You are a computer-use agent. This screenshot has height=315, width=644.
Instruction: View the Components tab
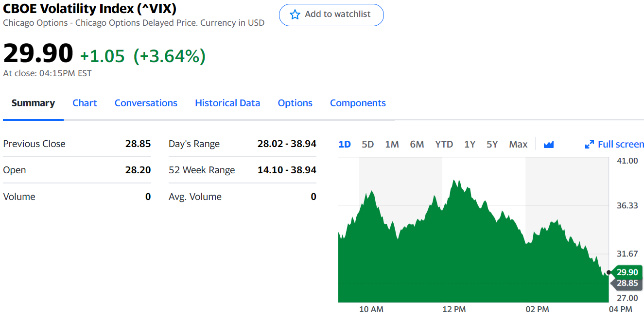(358, 103)
